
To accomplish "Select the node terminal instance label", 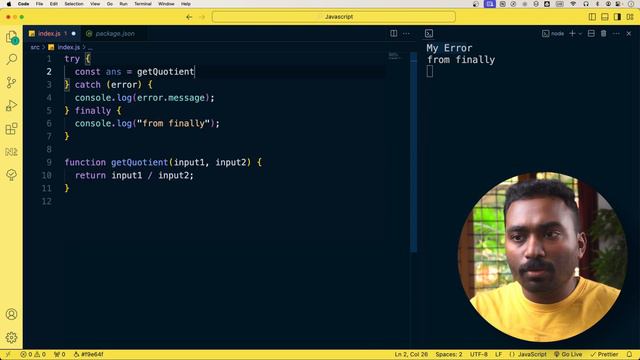I will [553, 33].
